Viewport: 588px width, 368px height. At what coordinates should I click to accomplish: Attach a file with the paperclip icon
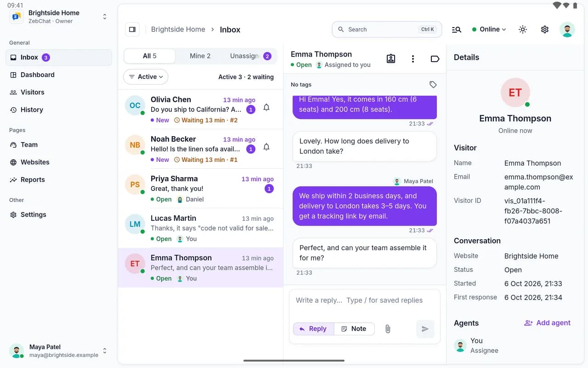click(x=388, y=329)
